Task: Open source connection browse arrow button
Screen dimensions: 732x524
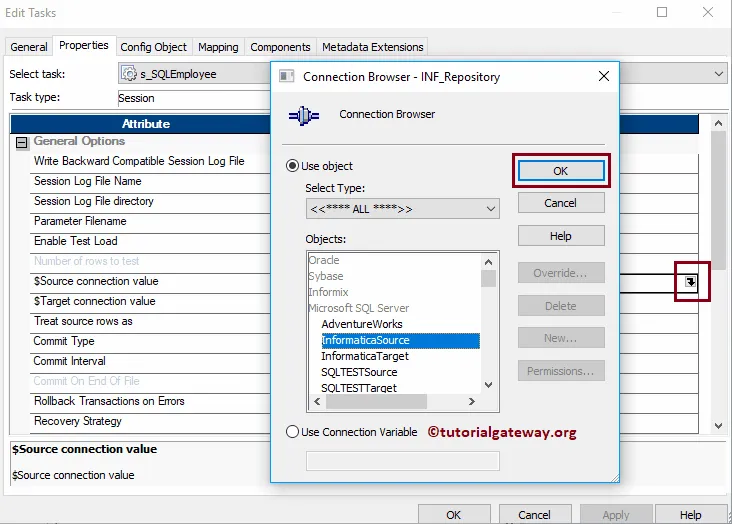Action: pyautogui.click(x=690, y=282)
